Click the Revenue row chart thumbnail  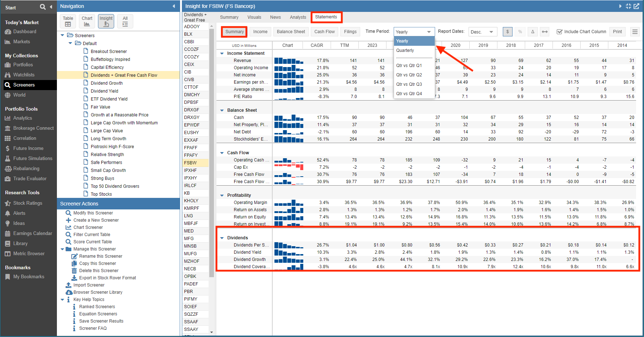pos(289,61)
